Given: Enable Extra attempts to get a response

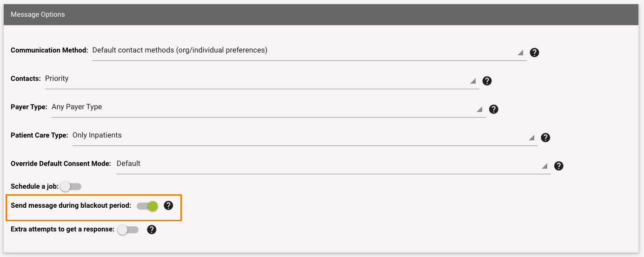Looking at the screenshot, I should click(x=128, y=230).
